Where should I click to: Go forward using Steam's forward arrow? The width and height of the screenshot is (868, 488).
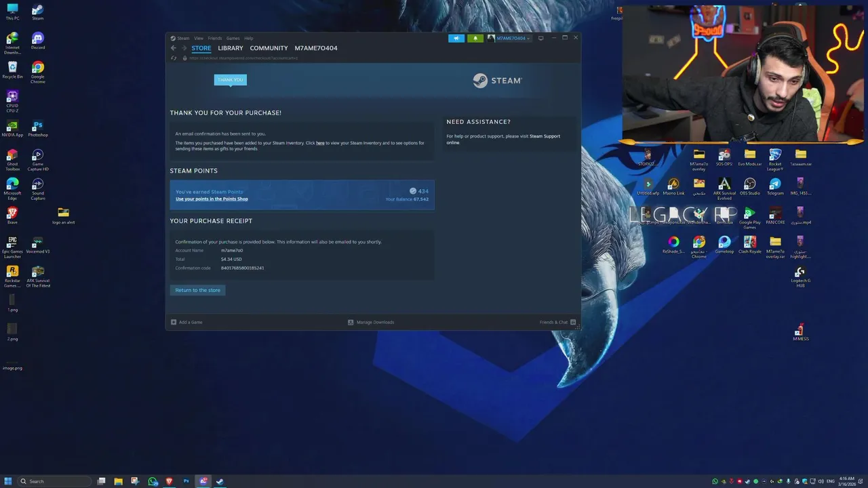point(184,48)
